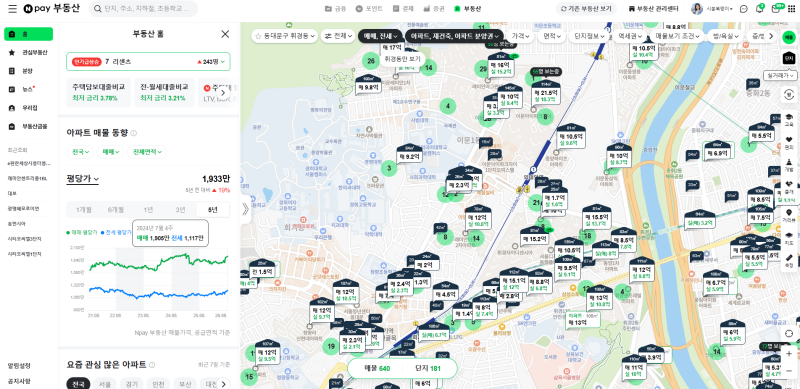800x389 pixels.
Task: Click the Npay 부동산 logo
Action: click(53, 9)
